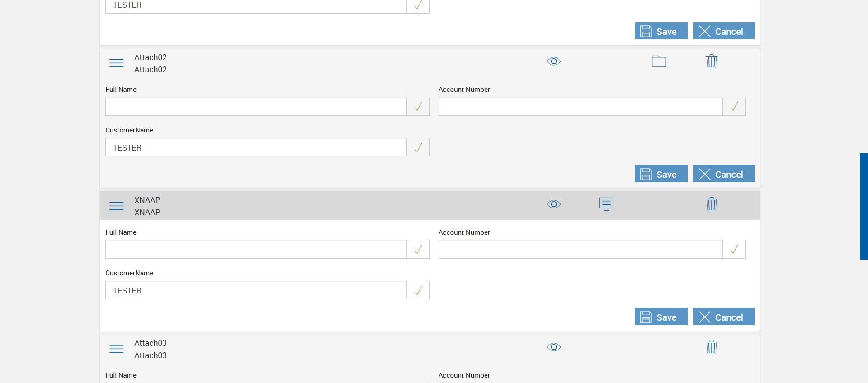Viewport: 868px width, 383px height.
Task: Click the Full Name field under XNAAP
Action: coord(256,249)
